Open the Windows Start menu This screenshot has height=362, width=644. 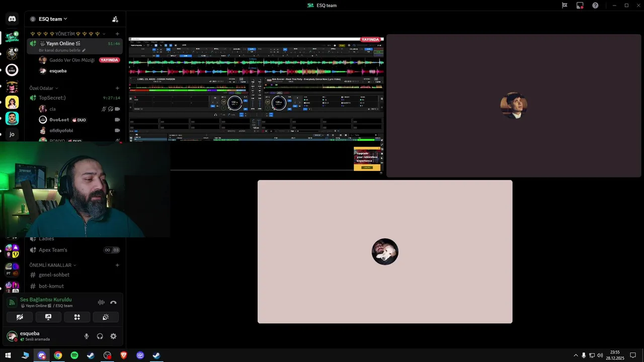coord(8,355)
